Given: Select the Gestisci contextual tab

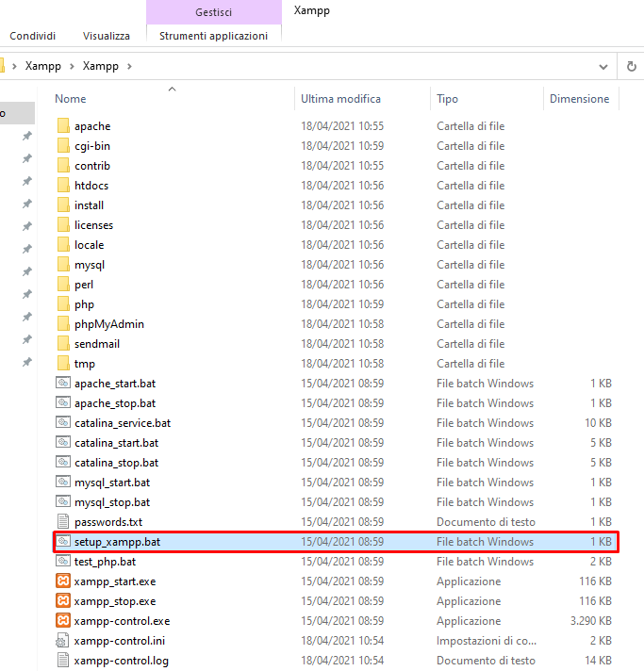Looking at the screenshot, I should 214,12.
